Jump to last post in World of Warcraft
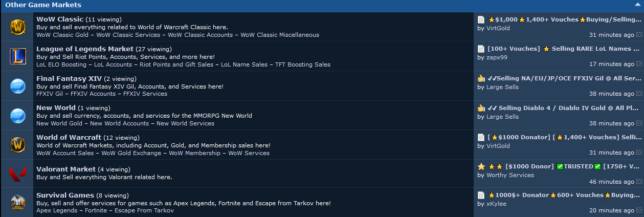Image resolution: width=644 pixels, height=217 pixels. click(x=639, y=153)
